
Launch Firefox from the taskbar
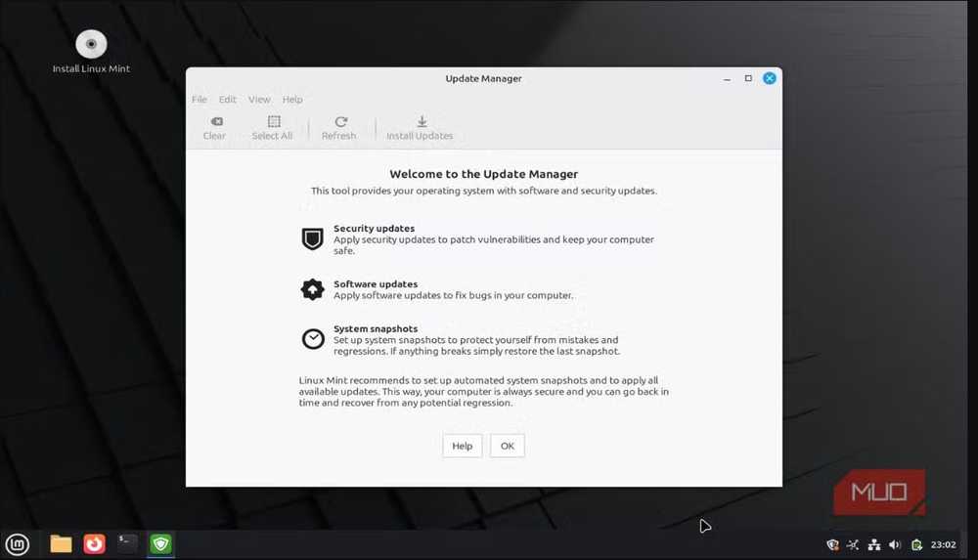click(x=94, y=544)
